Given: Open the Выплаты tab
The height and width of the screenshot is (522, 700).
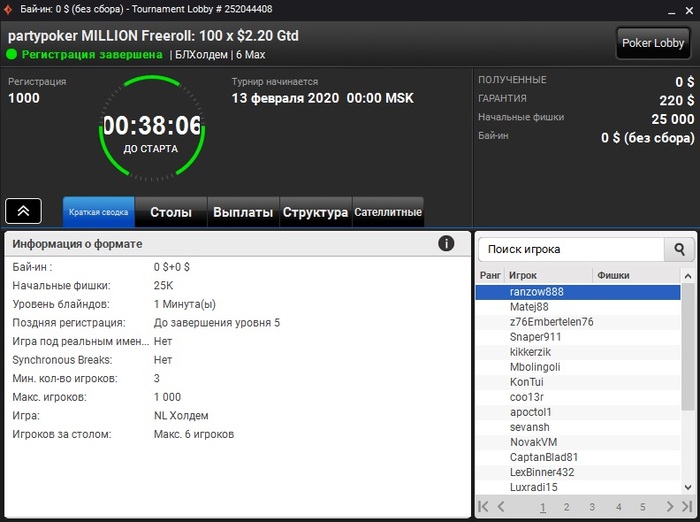Looking at the screenshot, I should (243, 212).
